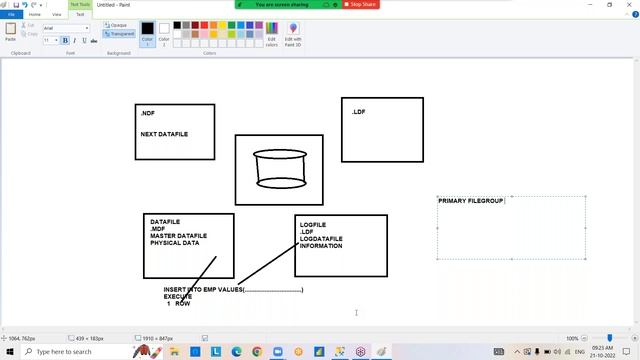Toggle Strikethrough text formatting
The image size is (640, 360).
(94, 40)
